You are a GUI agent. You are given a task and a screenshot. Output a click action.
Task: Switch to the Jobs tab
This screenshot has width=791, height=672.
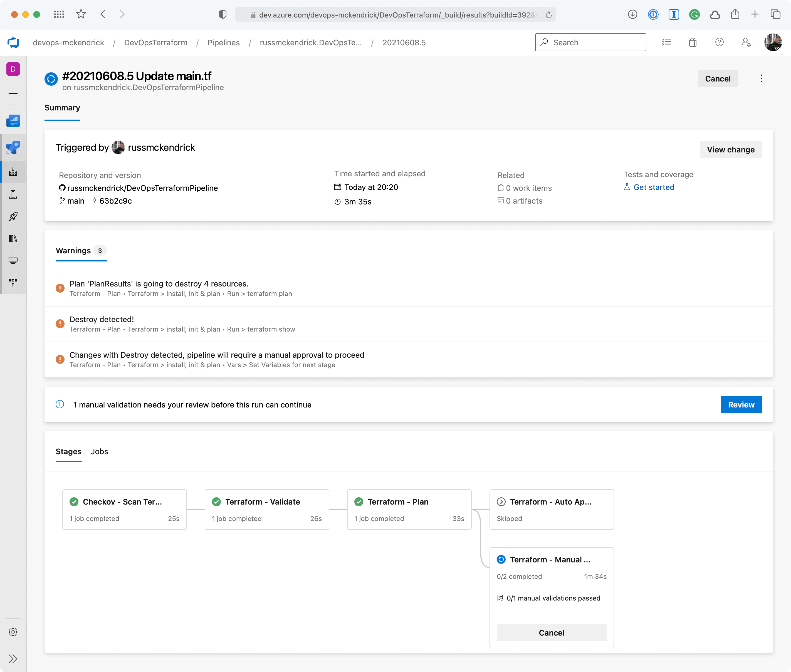(99, 451)
